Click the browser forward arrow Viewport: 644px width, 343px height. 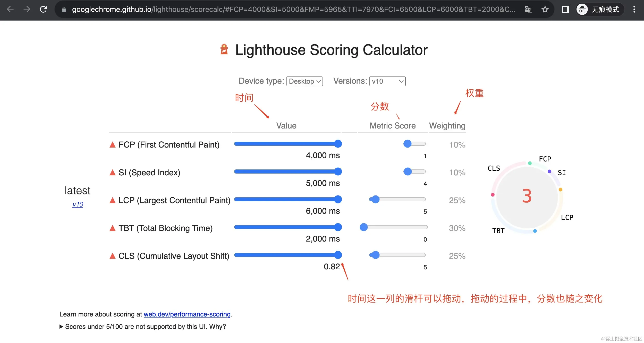tap(27, 10)
